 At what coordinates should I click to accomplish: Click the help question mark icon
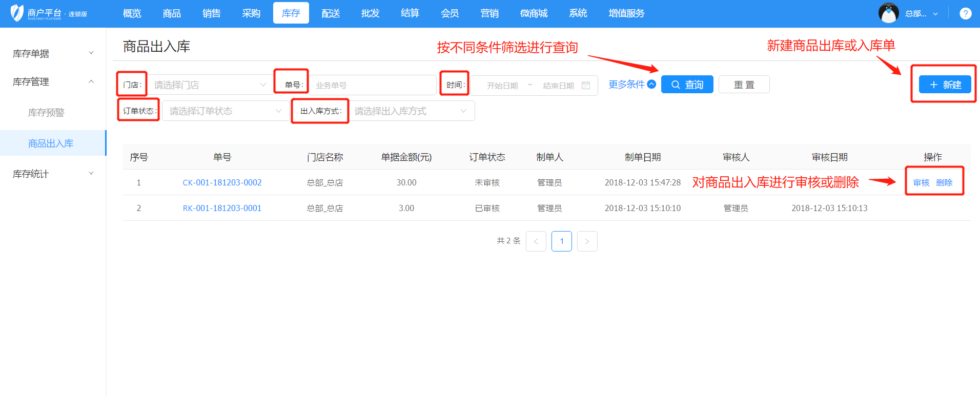(965, 14)
